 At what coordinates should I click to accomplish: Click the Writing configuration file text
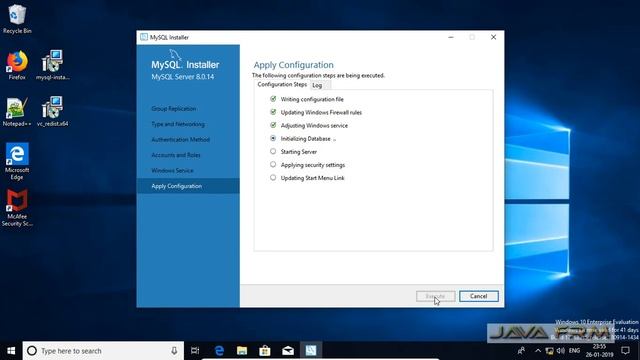pos(312,99)
